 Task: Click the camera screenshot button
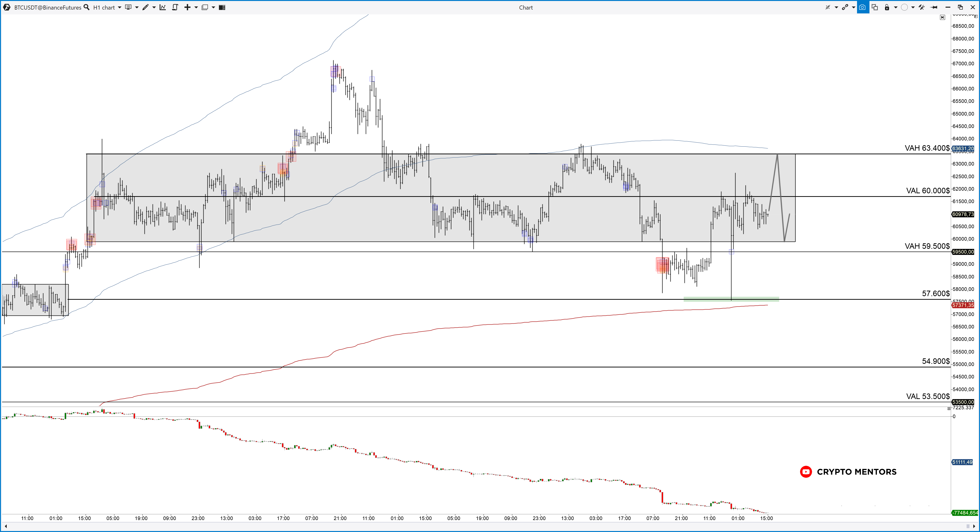(x=863, y=7)
